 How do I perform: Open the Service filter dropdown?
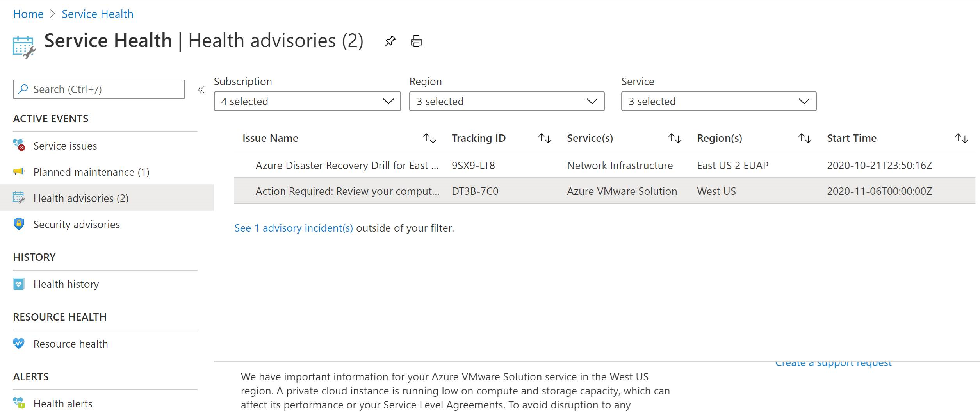[718, 102]
